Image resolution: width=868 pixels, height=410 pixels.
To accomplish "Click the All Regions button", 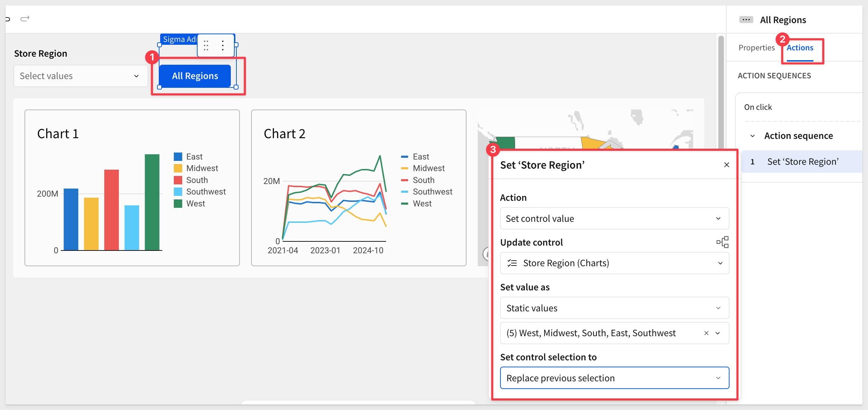I will coord(195,76).
